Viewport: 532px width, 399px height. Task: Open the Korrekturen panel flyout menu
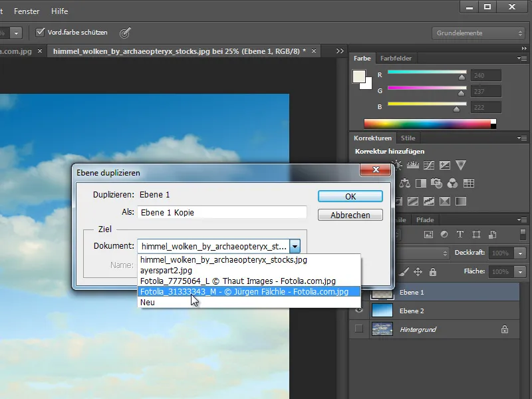pyautogui.click(x=522, y=138)
